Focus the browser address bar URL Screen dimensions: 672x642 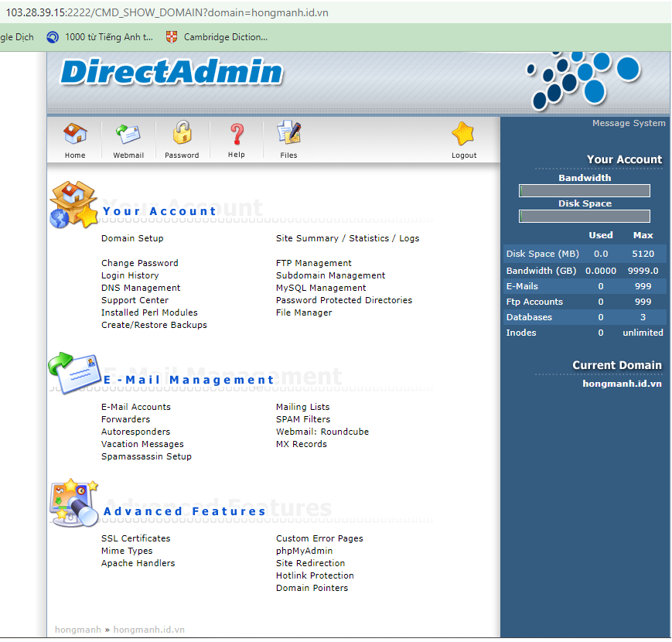tap(167, 12)
